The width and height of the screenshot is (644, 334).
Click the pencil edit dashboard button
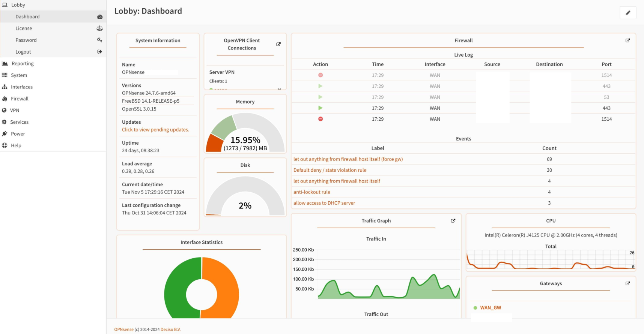click(628, 13)
